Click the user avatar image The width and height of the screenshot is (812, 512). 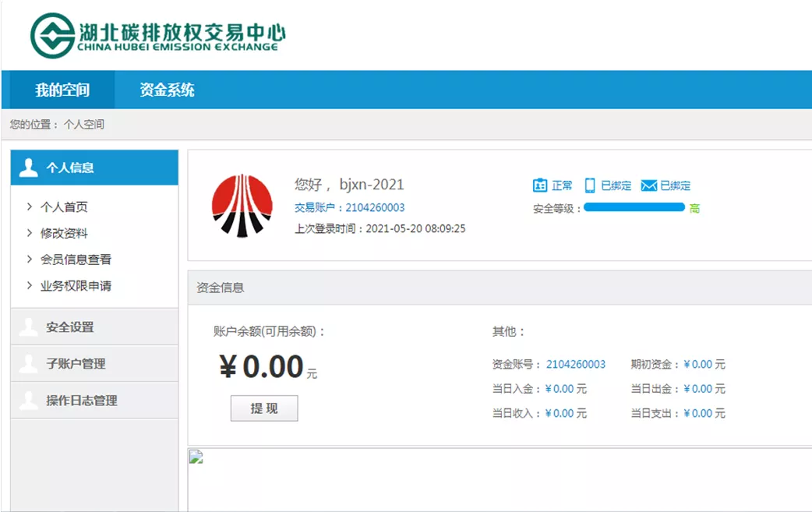[x=242, y=205]
